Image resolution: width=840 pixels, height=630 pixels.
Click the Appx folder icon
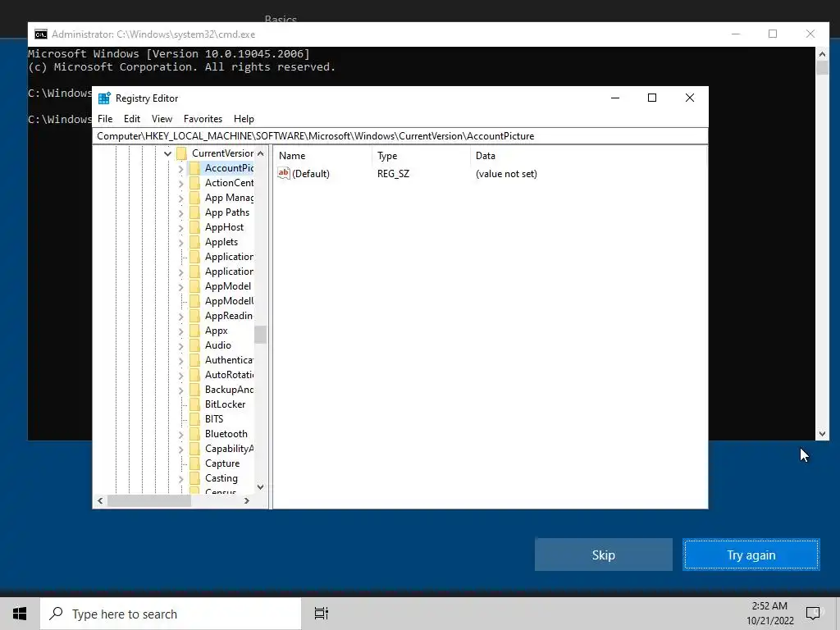pyautogui.click(x=195, y=331)
